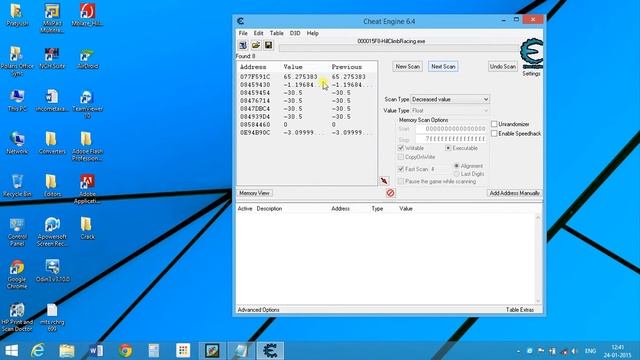The width and height of the screenshot is (640, 360).
Task: Select the Alignment radio button
Action: [457, 166]
